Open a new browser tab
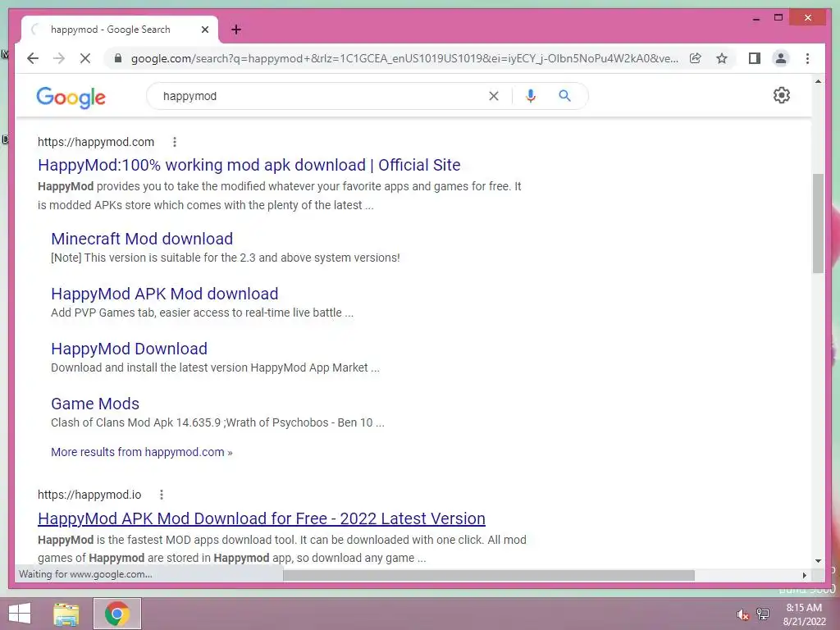Image resolution: width=840 pixels, height=630 pixels. pyautogui.click(x=236, y=30)
